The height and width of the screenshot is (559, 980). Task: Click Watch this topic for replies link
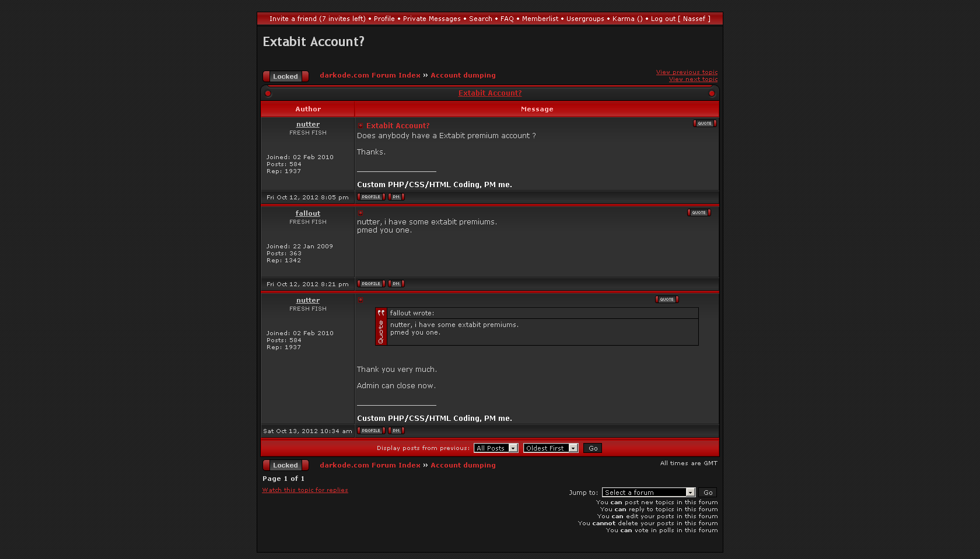(x=305, y=490)
